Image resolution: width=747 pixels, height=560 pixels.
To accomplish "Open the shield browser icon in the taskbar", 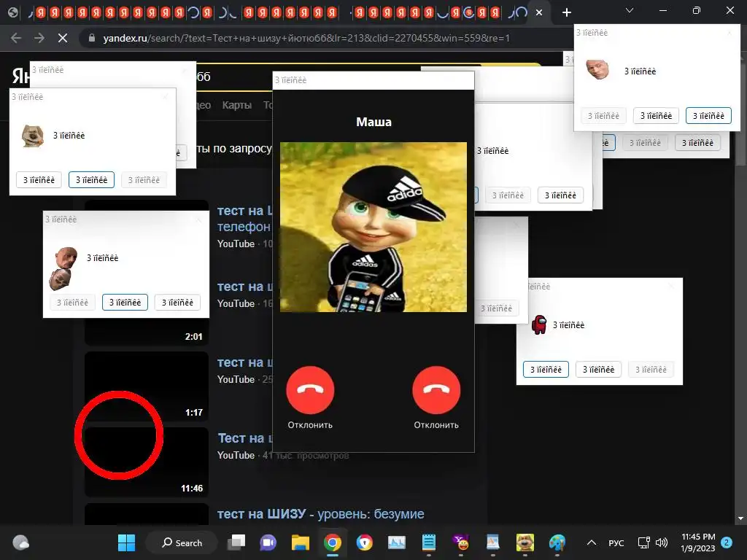I will (x=365, y=542).
